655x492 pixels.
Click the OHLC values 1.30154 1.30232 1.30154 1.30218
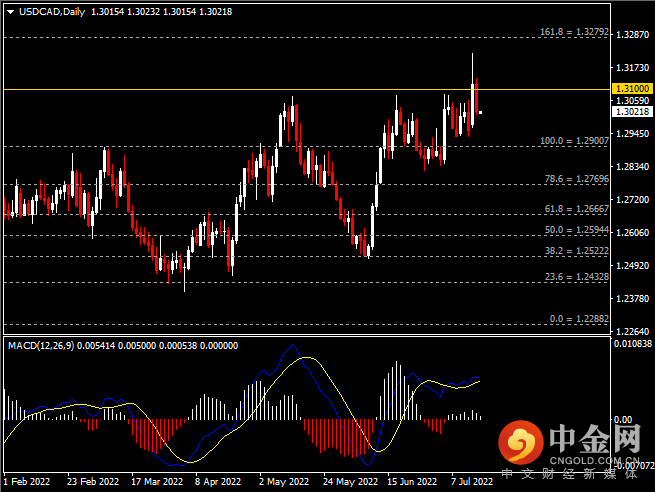[162, 12]
